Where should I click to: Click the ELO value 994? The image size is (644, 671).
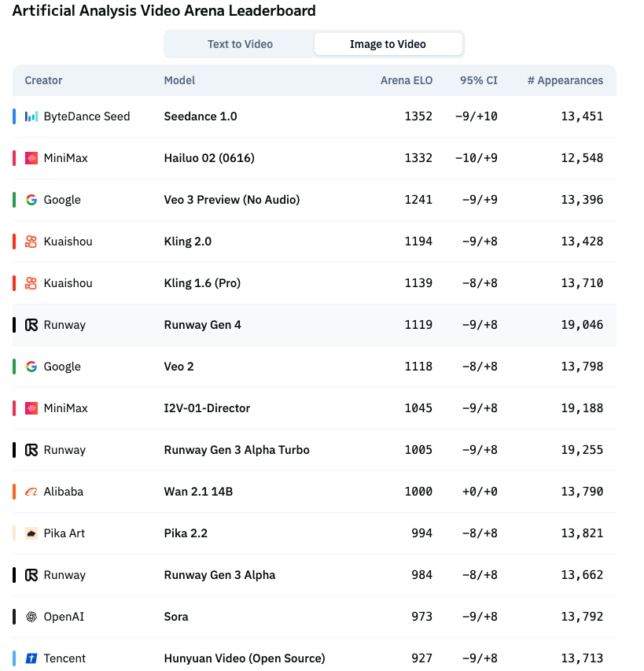[x=421, y=533]
